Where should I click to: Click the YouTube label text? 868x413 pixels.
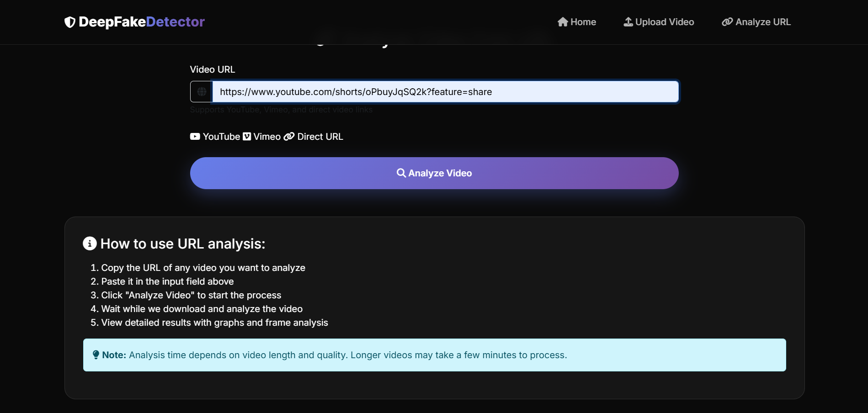click(x=221, y=137)
